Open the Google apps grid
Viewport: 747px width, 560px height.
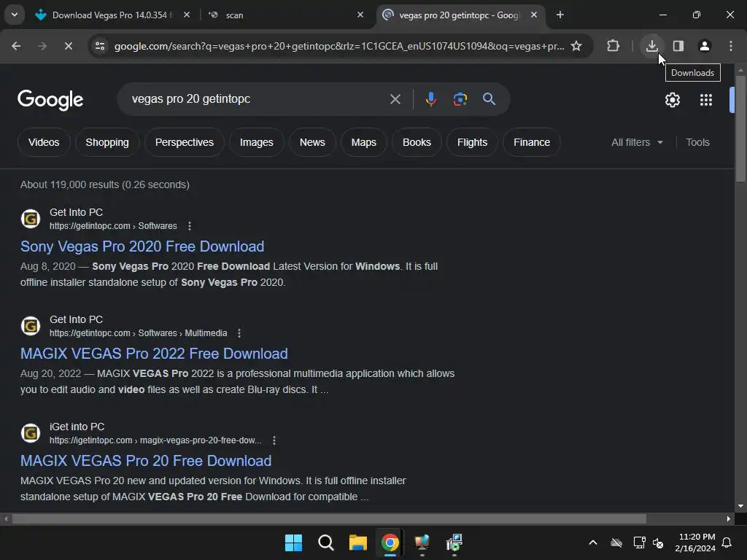click(706, 100)
